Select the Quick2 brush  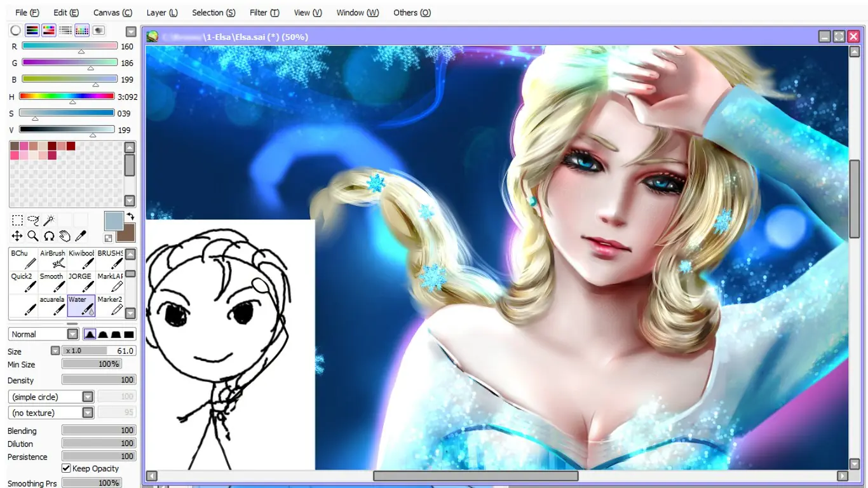coord(24,283)
